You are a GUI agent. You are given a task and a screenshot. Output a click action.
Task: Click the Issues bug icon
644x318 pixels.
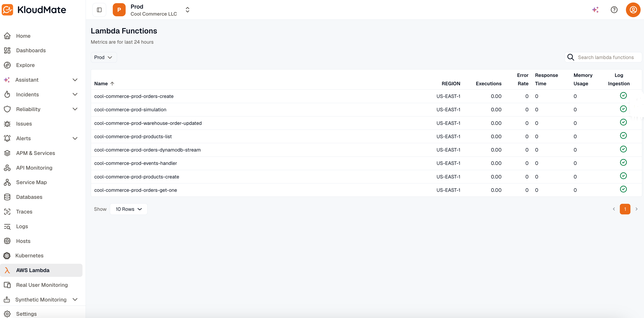(x=7, y=124)
